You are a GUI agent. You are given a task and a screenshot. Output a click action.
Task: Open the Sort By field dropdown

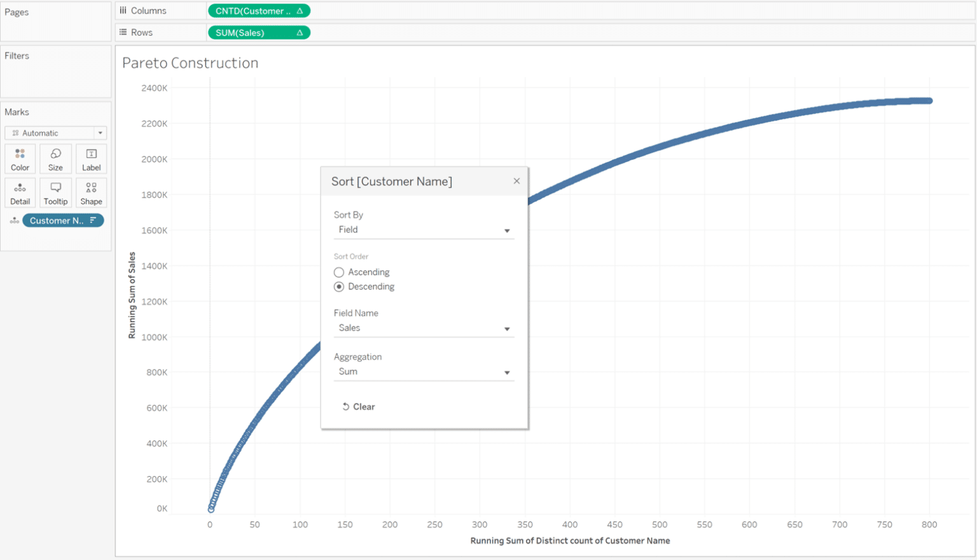coord(507,230)
